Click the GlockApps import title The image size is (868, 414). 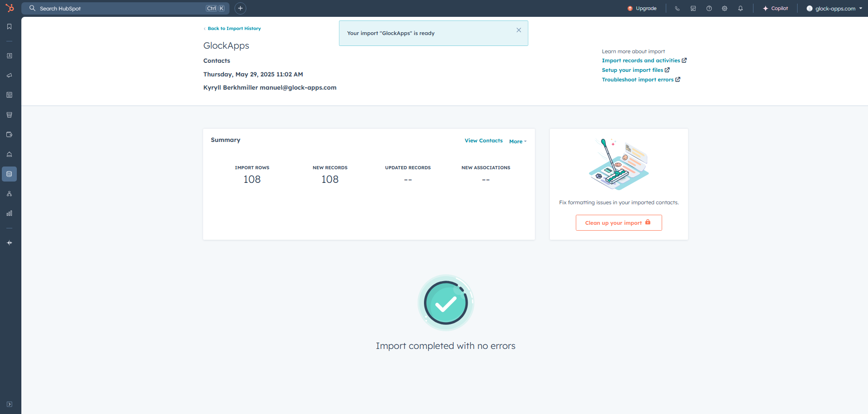[226, 45]
